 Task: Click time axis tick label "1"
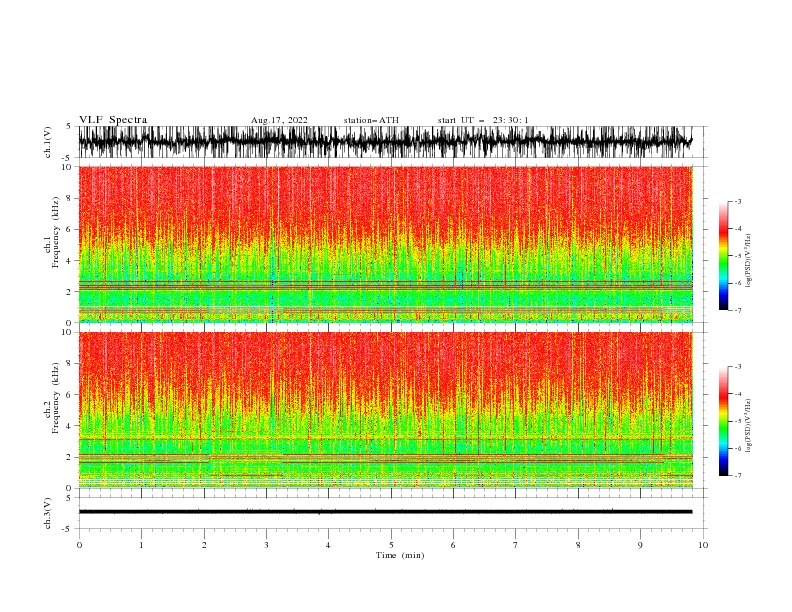pos(141,545)
